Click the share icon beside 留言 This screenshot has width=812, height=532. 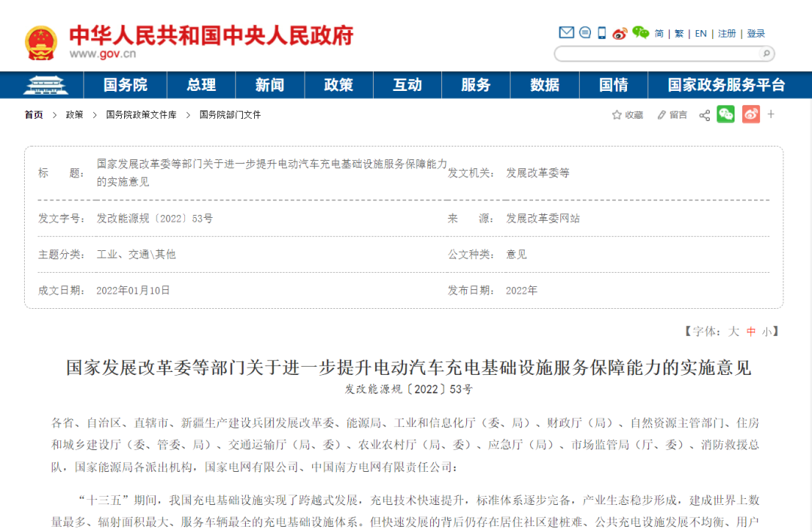point(704,115)
